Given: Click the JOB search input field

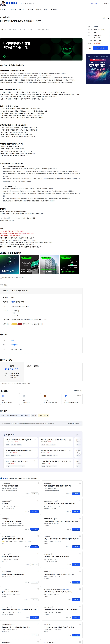Looking at the screenshot, I should tap(40, 4).
